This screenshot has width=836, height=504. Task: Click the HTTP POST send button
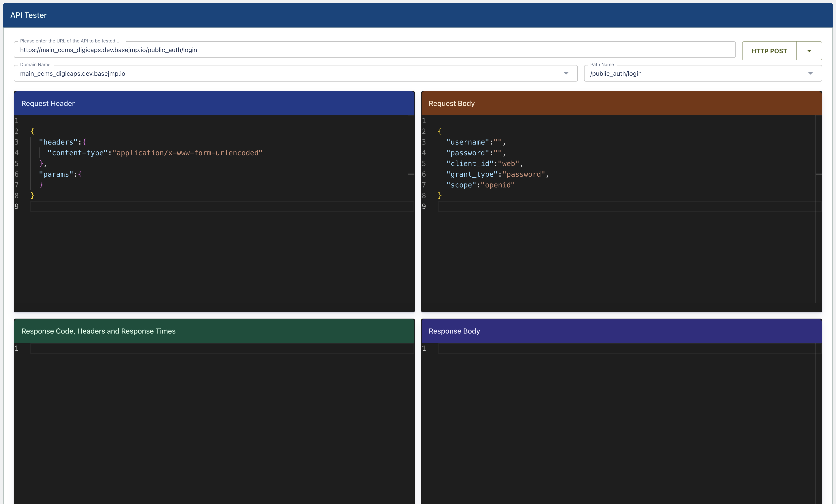tap(769, 51)
